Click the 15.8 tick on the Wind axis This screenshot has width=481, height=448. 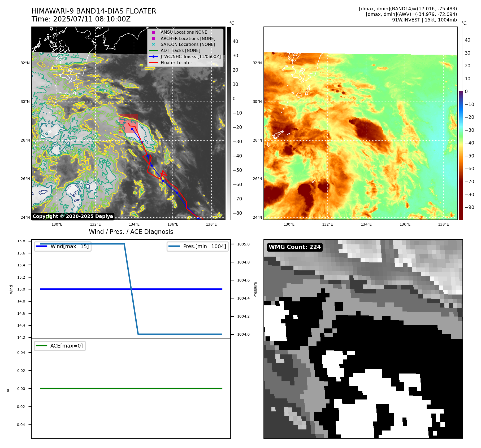[x=21, y=241]
